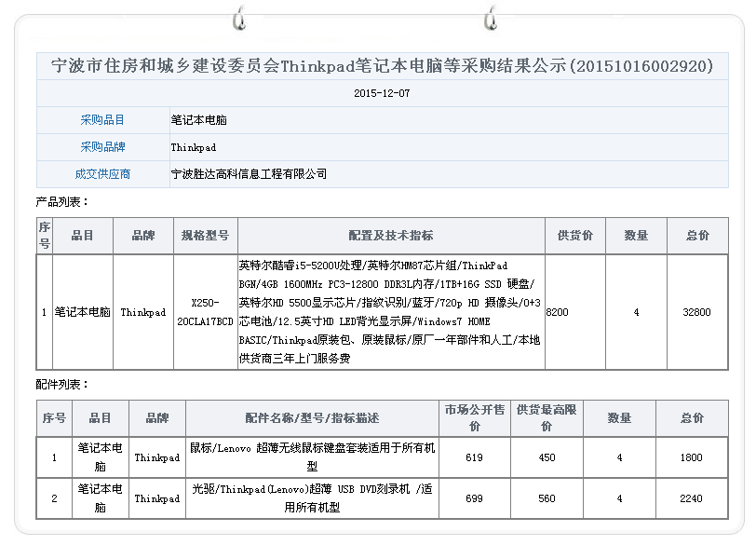Select max supply price 450
The image size is (756, 545).
[x=547, y=457]
